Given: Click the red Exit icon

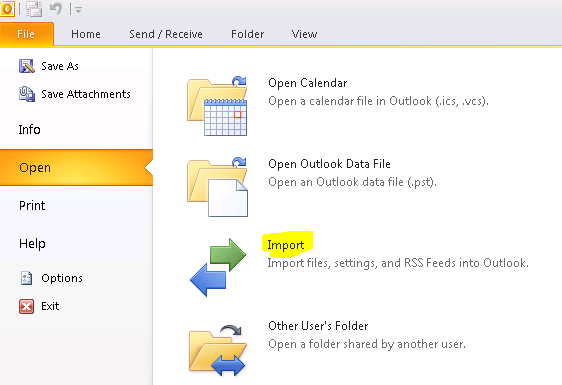Looking at the screenshot, I should [x=27, y=306].
